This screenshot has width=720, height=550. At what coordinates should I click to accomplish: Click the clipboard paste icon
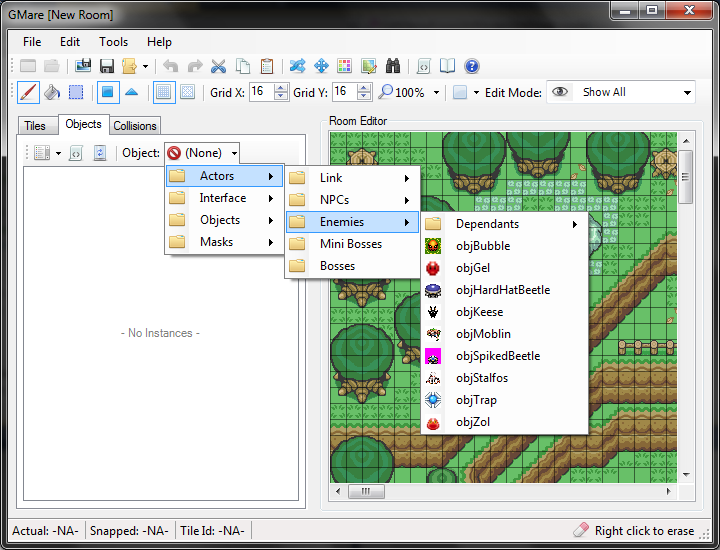(266, 66)
